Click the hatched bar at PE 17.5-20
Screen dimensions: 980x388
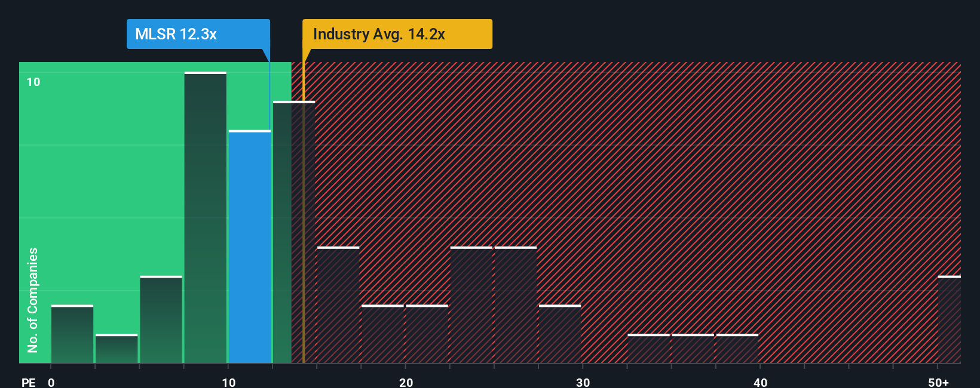point(382,334)
